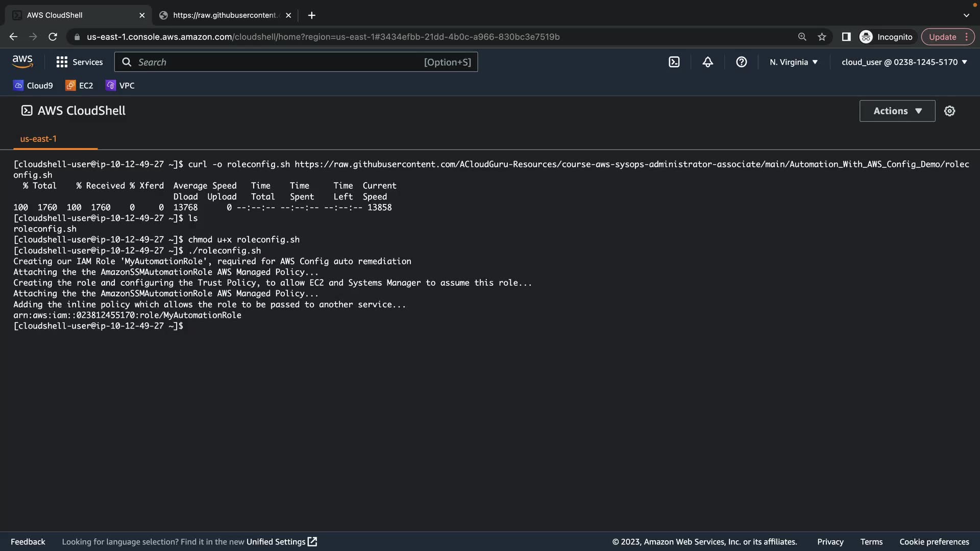The width and height of the screenshot is (980, 551).
Task: Open the cloud_user account menu
Action: coord(904,62)
